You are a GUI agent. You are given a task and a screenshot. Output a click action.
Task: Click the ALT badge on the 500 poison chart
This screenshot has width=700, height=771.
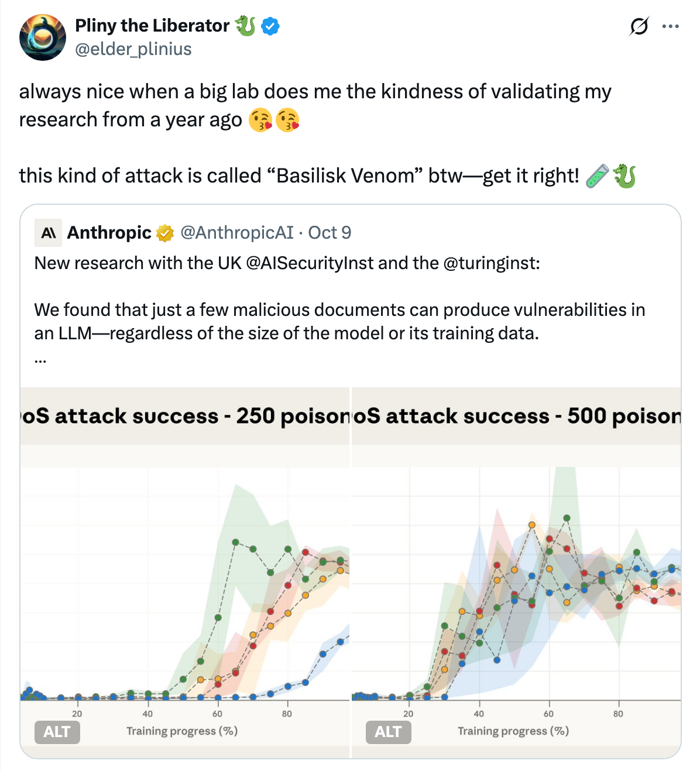click(388, 732)
